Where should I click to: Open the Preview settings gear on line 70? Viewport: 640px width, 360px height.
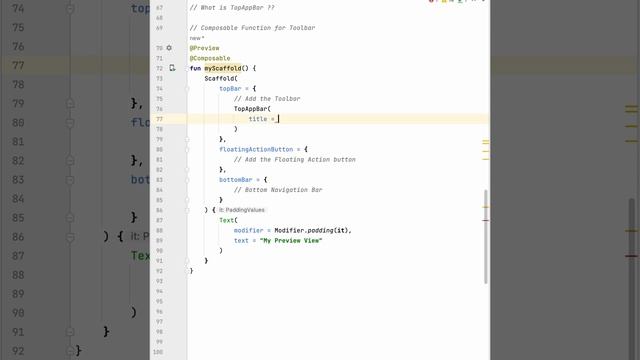pos(169,48)
